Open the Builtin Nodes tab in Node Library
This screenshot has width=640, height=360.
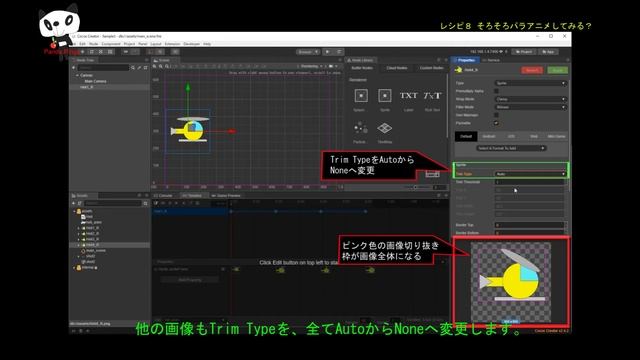(x=362, y=68)
